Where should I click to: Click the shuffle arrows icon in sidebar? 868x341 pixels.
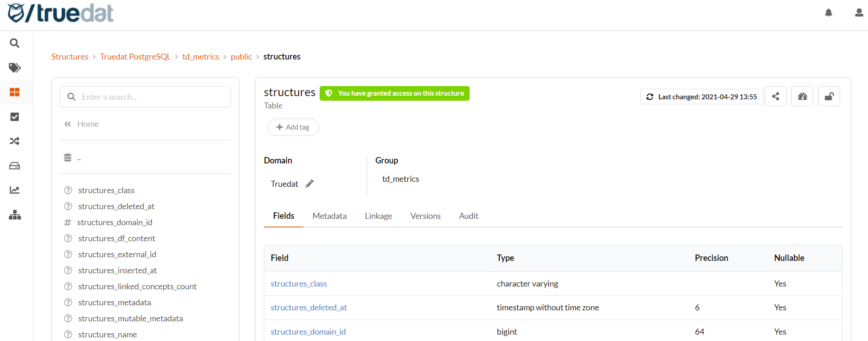[x=15, y=141]
